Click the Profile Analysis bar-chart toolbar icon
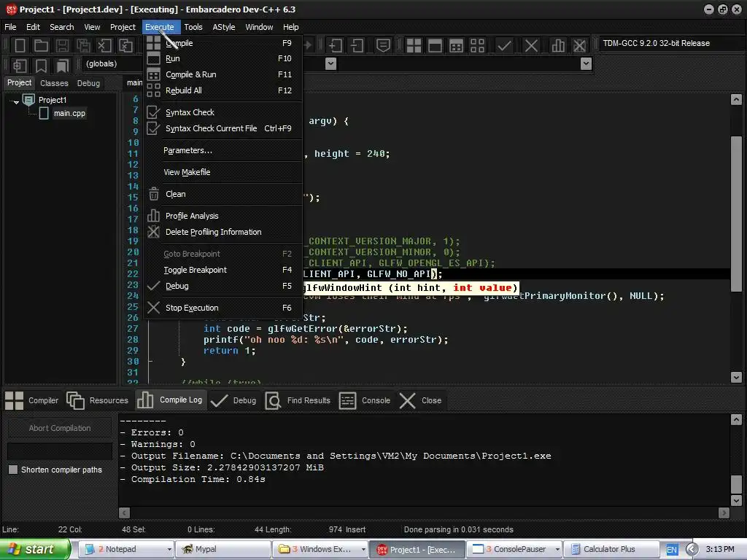747x560 pixels. coord(558,46)
